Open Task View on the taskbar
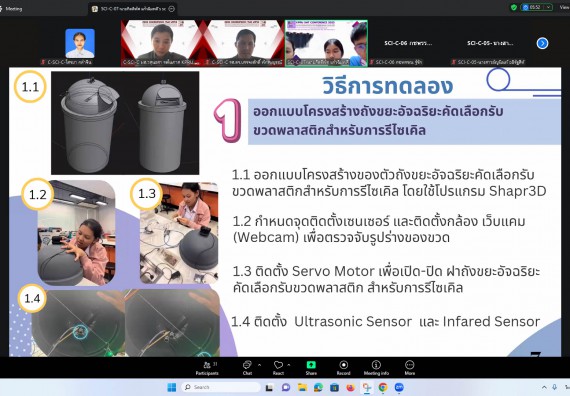570x396 pixels. click(269, 388)
